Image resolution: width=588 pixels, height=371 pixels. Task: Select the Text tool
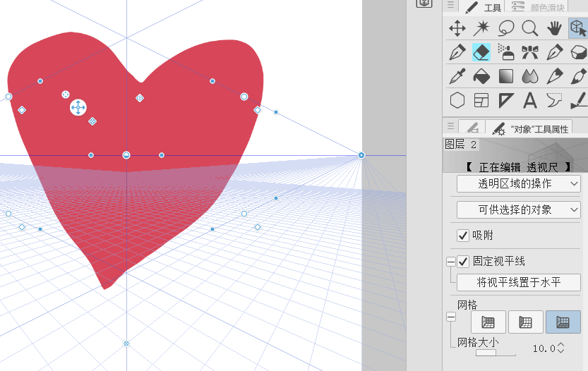pos(530,100)
